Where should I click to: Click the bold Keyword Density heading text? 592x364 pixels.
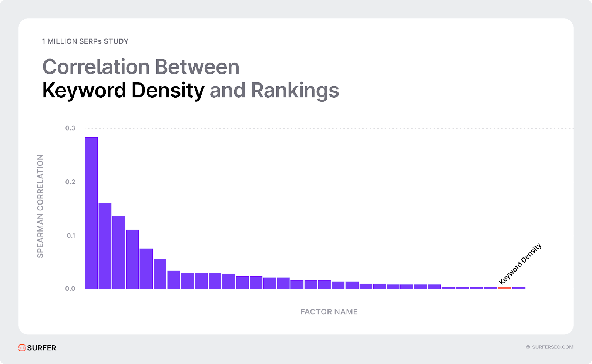(123, 90)
